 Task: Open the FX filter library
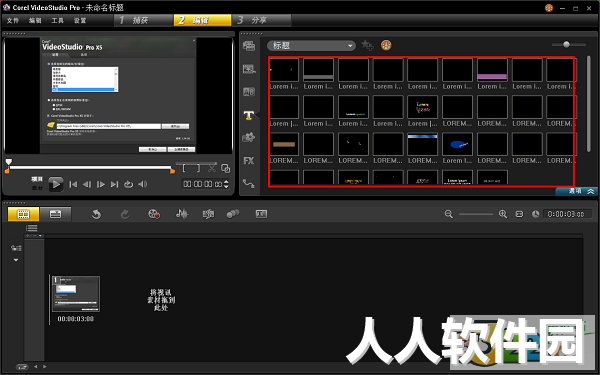pyautogui.click(x=249, y=161)
